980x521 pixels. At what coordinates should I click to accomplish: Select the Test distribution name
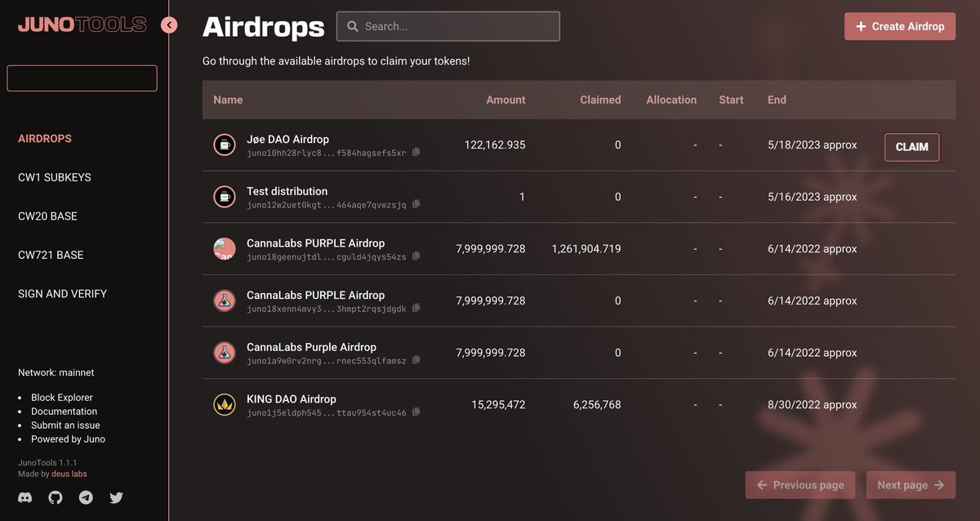[x=287, y=191]
